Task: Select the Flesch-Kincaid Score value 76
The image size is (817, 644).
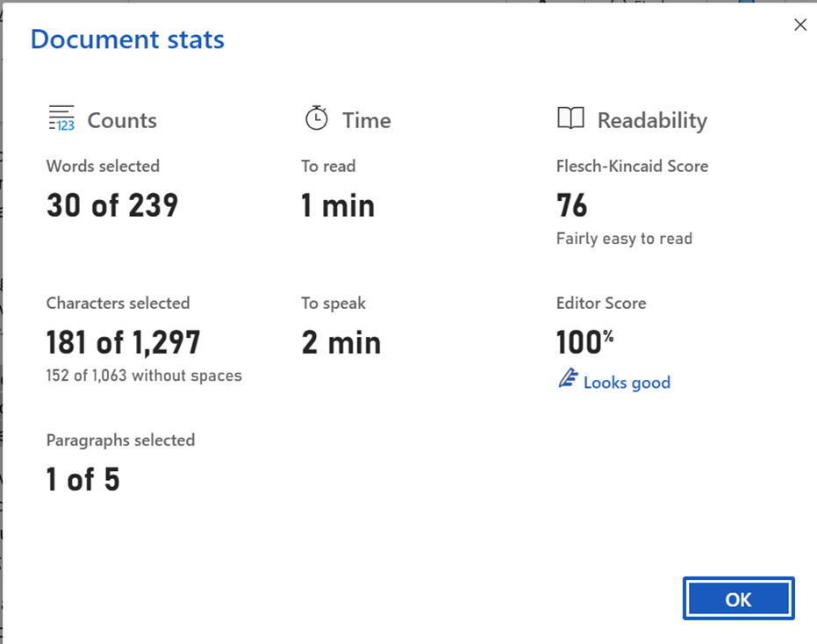Action: coord(572,205)
